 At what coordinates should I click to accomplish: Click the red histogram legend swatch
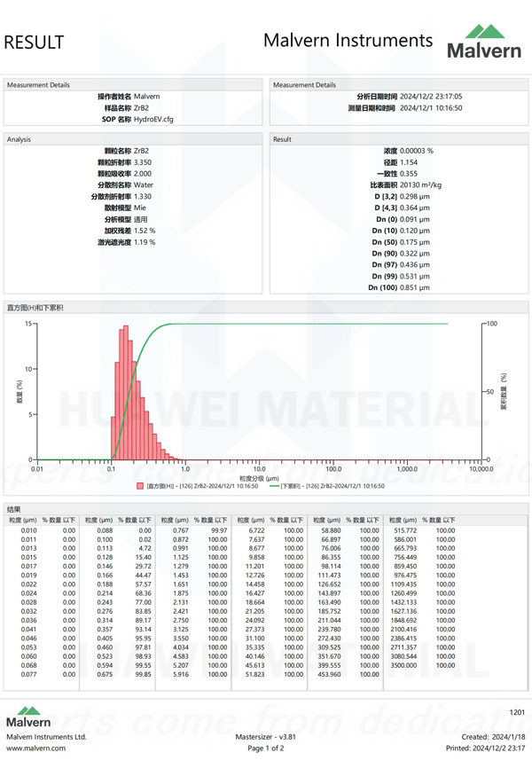coord(140,486)
